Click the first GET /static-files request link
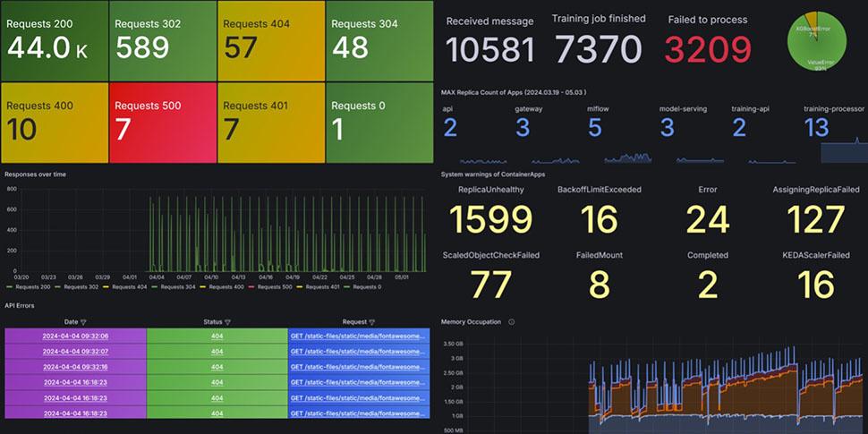Screen dimensions: 868x434 (358, 336)
